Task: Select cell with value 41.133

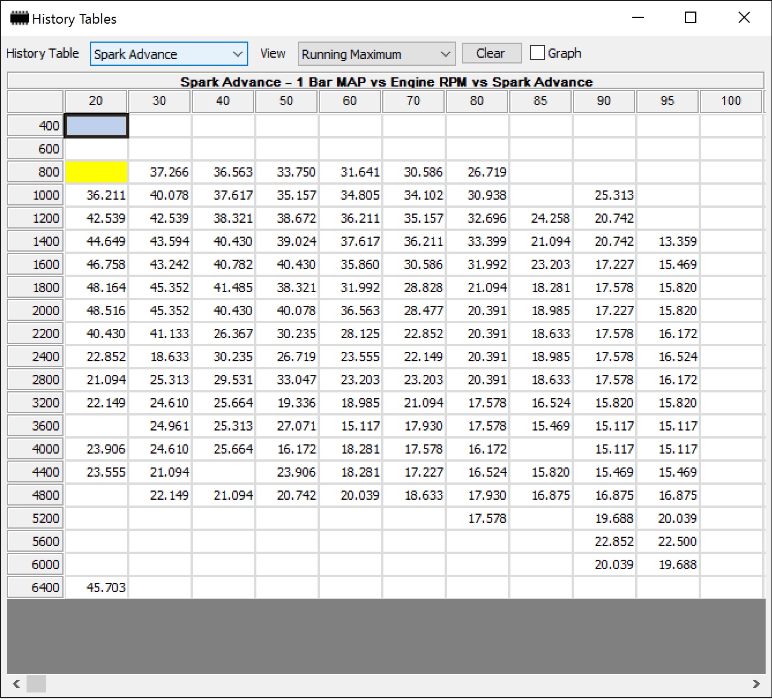Action: (160, 334)
